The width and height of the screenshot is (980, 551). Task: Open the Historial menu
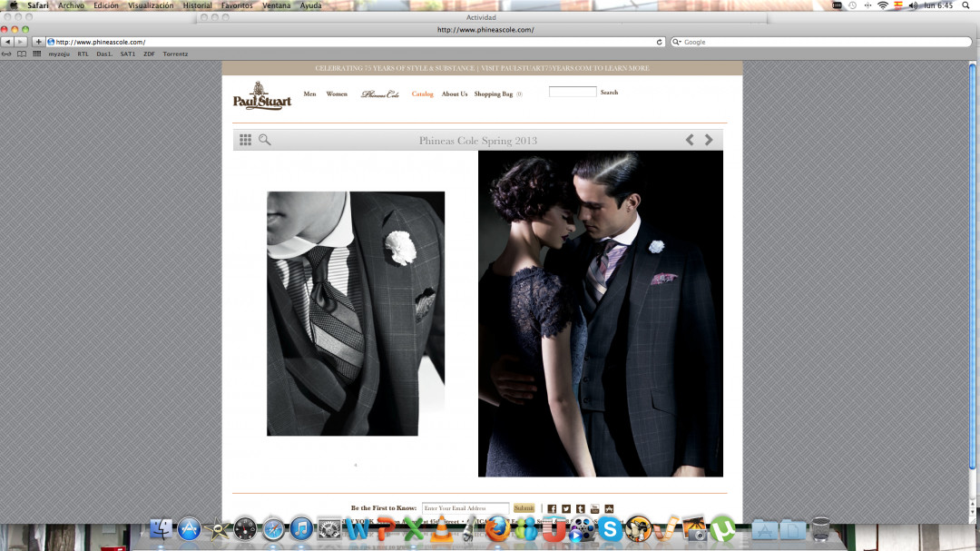pyautogui.click(x=197, y=5)
